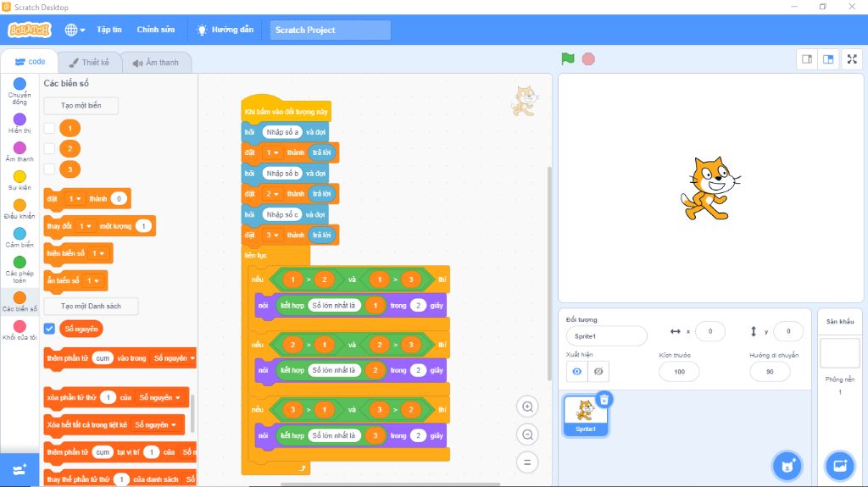The image size is (868, 487).
Task: Zoom out the code workspace
Action: click(x=527, y=434)
